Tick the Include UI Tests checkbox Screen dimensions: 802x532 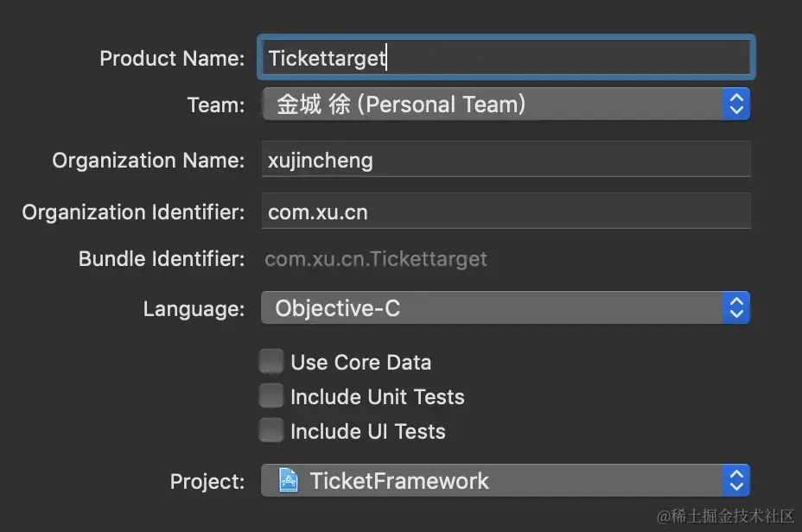[271, 430]
